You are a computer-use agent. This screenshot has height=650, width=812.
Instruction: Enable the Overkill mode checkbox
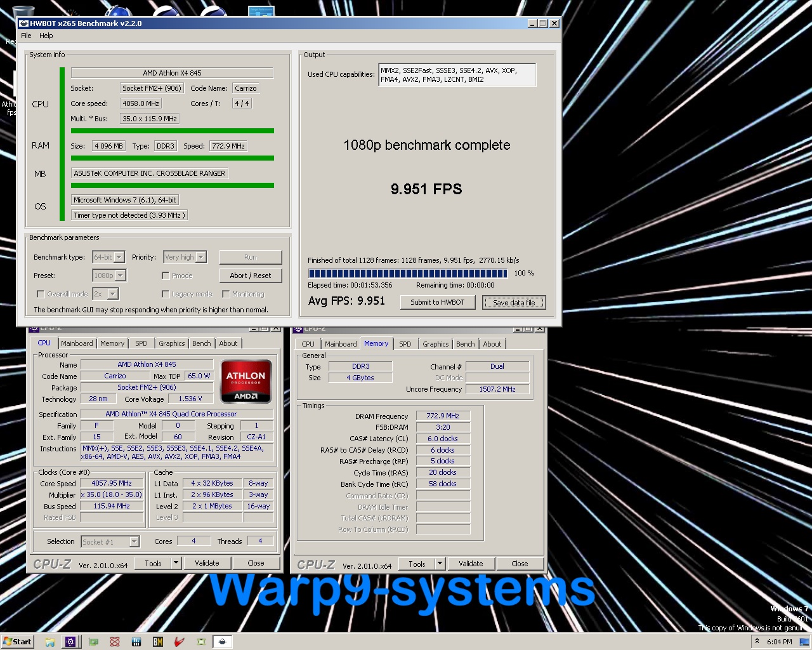(41, 294)
